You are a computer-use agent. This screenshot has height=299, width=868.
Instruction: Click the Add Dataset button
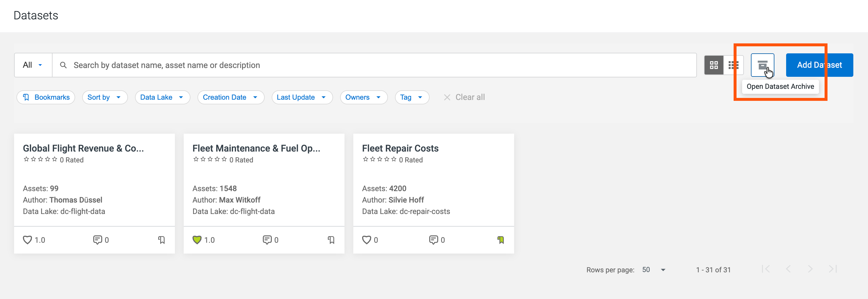click(819, 65)
